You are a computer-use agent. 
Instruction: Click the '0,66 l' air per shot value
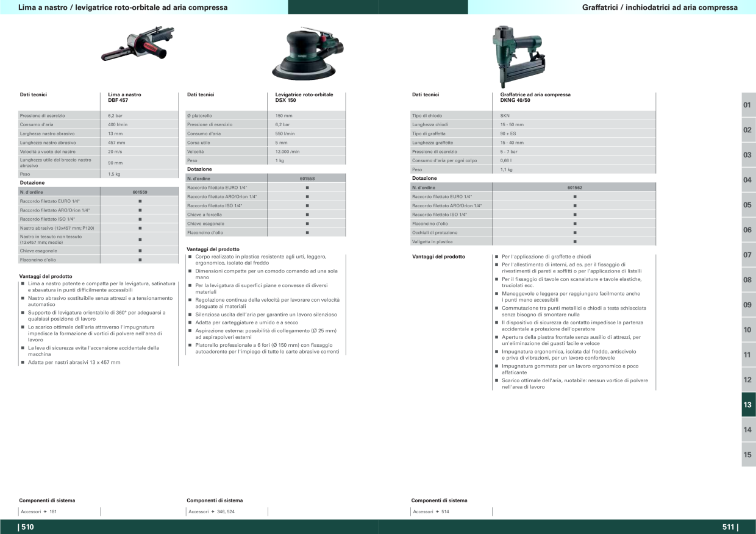coord(505,160)
